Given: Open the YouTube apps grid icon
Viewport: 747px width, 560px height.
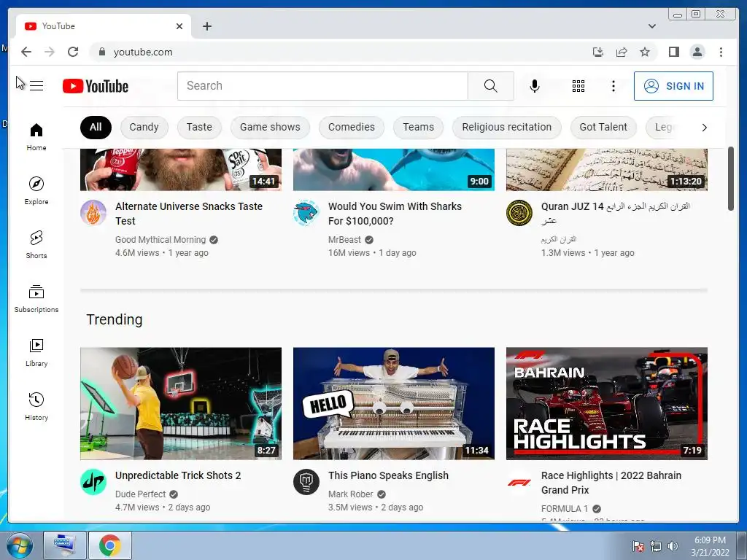Looking at the screenshot, I should (x=578, y=86).
